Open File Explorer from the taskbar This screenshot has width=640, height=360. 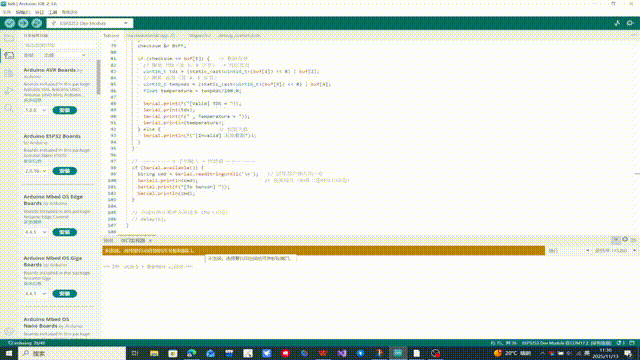(154, 353)
